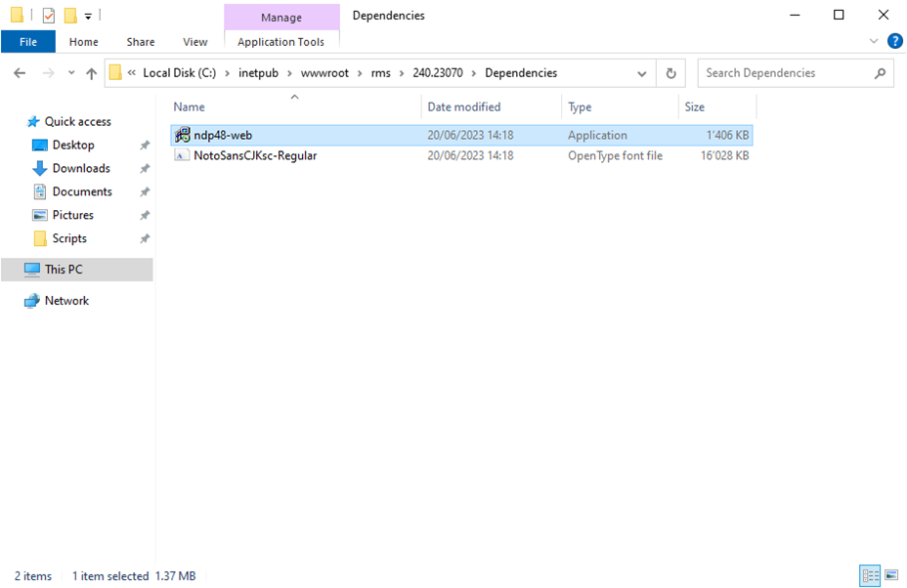Click the New folder quick access icon
This screenshot has height=588, width=907.
click(x=70, y=15)
